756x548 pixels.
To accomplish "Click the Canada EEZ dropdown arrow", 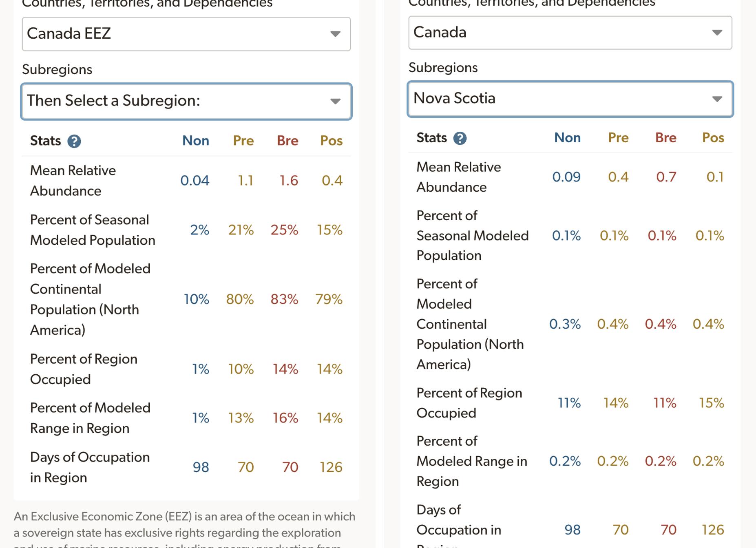I will 335,34.
